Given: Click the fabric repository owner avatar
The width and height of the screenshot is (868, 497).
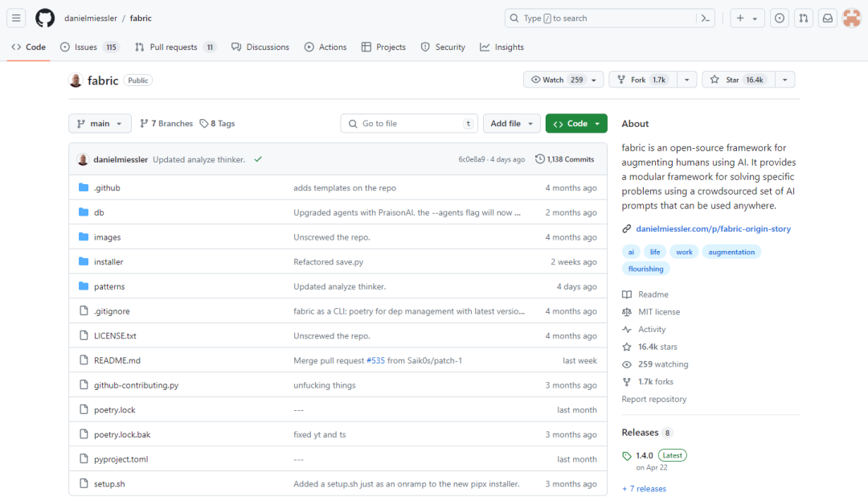Looking at the screenshot, I should [76, 80].
